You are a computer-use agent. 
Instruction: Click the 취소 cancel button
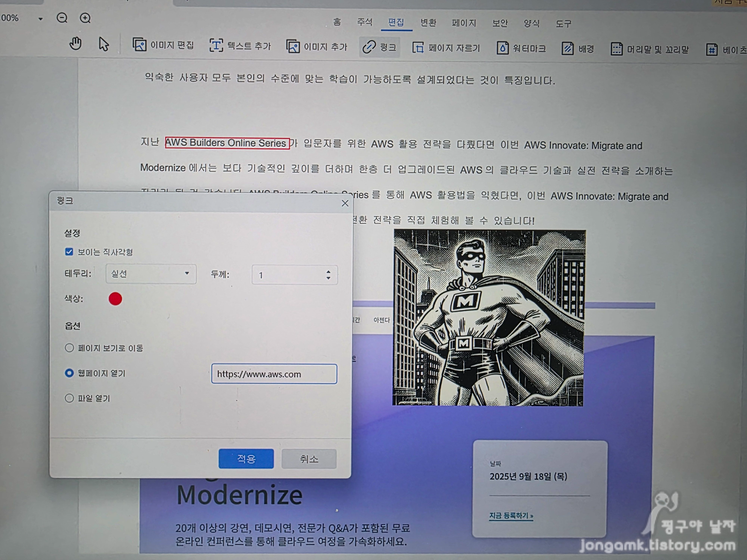(309, 459)
